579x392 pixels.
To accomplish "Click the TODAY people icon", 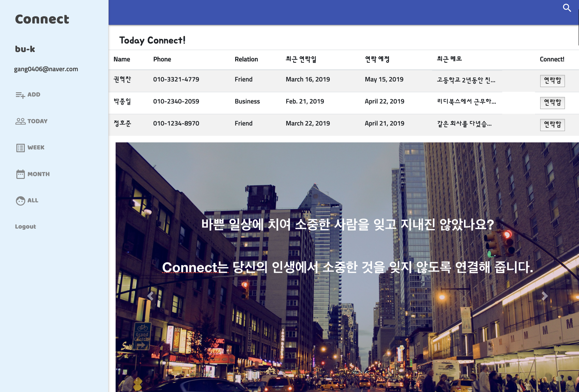I will [20, 121].
